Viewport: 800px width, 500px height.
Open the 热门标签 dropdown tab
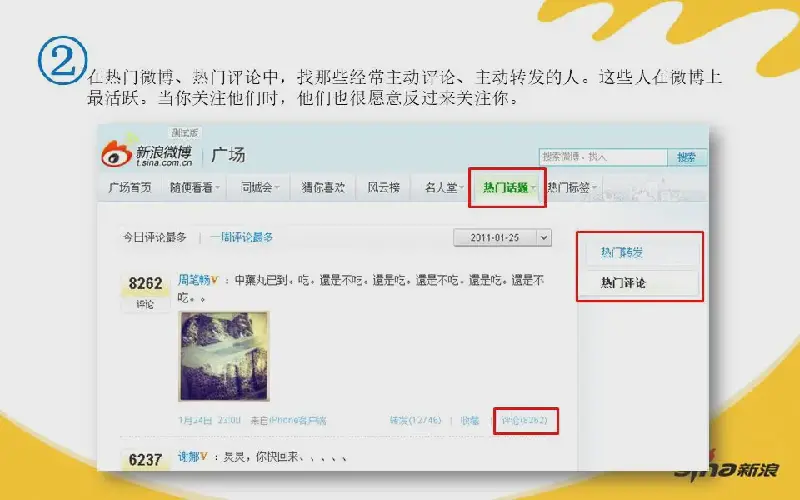click(571, 188)
